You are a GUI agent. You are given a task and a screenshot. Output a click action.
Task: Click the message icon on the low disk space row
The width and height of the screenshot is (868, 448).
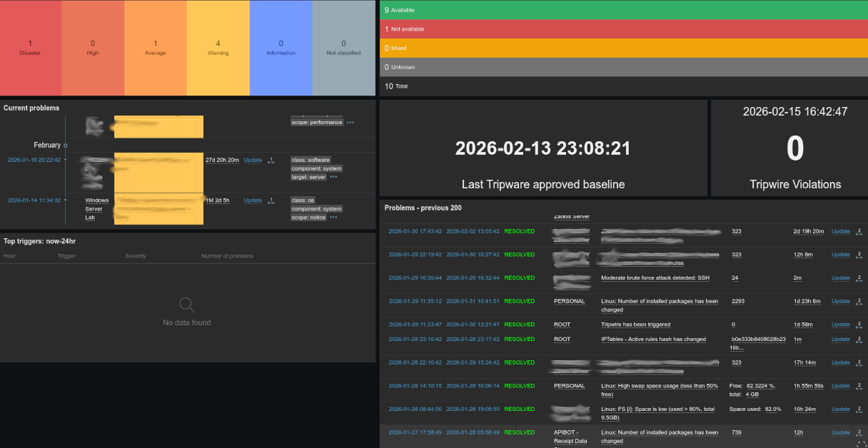[859, 409]
